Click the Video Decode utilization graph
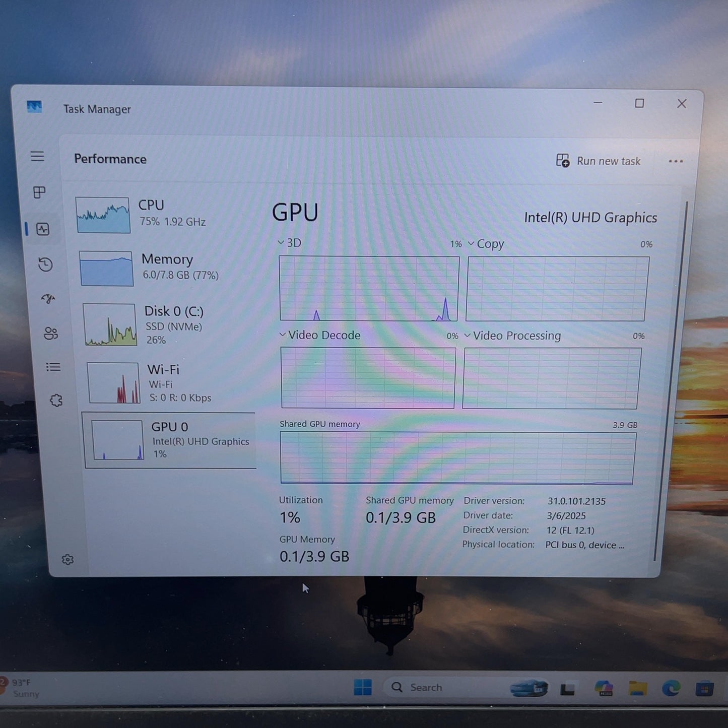 (368, 378)
